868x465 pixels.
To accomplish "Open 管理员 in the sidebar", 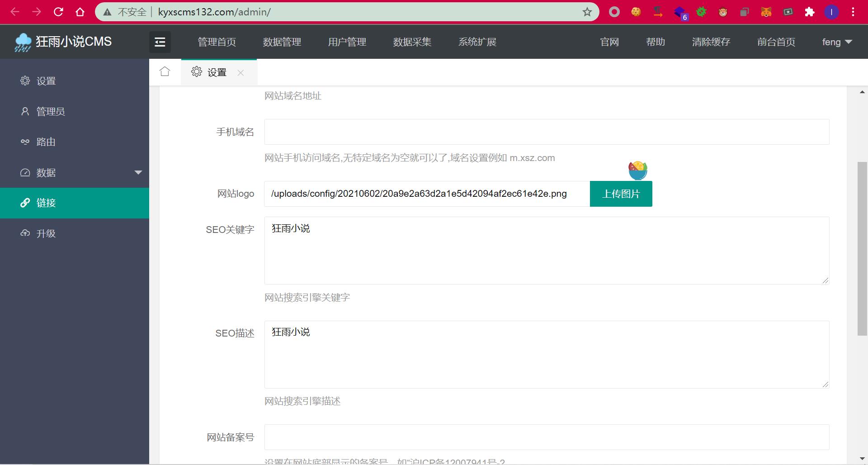I will pos(75,111).
